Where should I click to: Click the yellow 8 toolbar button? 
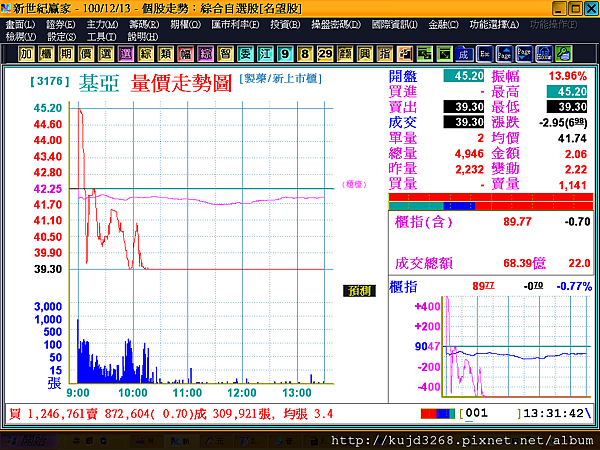click(x=305, y=54)
